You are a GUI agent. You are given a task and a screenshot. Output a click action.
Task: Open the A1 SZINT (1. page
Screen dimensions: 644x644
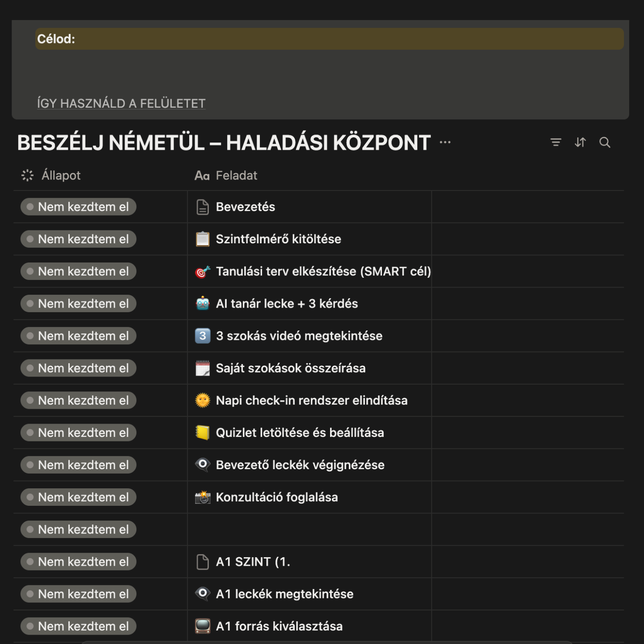click(253, 562)
